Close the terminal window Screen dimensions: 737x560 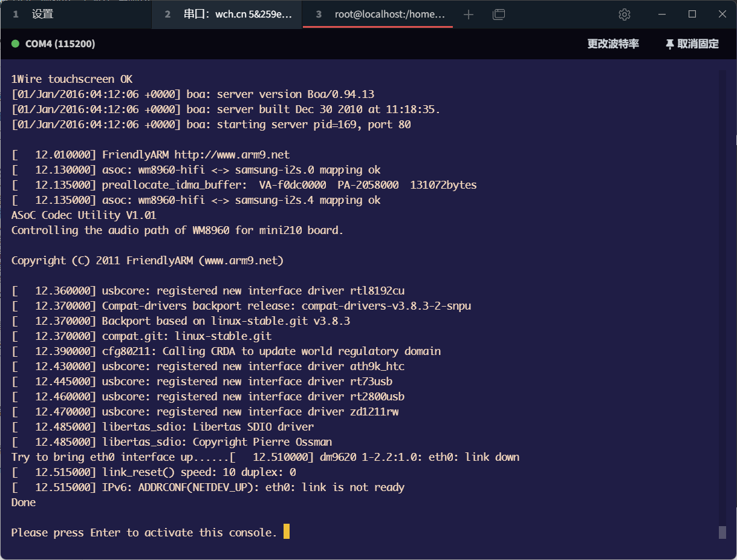[x=722, y=14]
